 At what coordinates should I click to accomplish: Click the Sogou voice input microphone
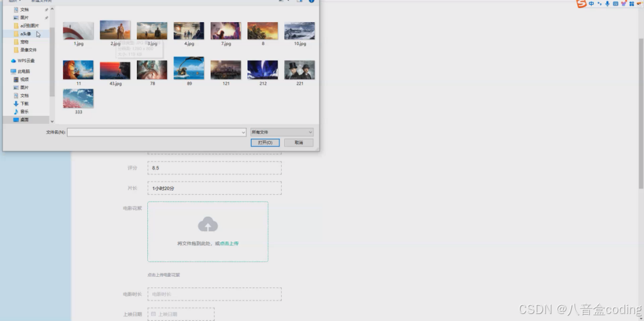point(607,3)
